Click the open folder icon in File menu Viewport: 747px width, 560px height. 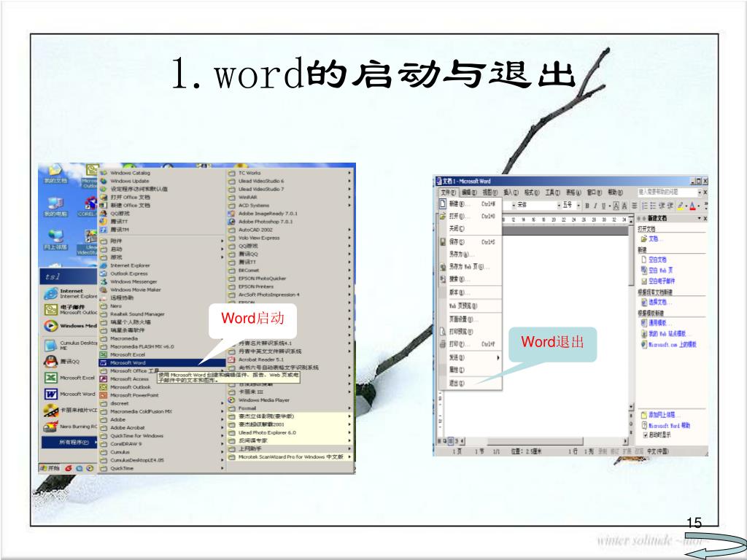(443, 216)
